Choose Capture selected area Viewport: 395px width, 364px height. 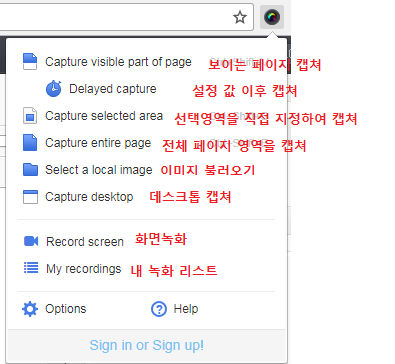[x=104, y=116]
